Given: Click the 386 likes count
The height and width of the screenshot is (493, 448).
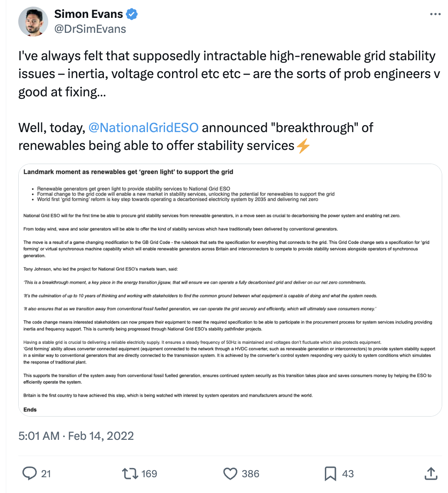Looking at the screenshot, I should [251, 474].
